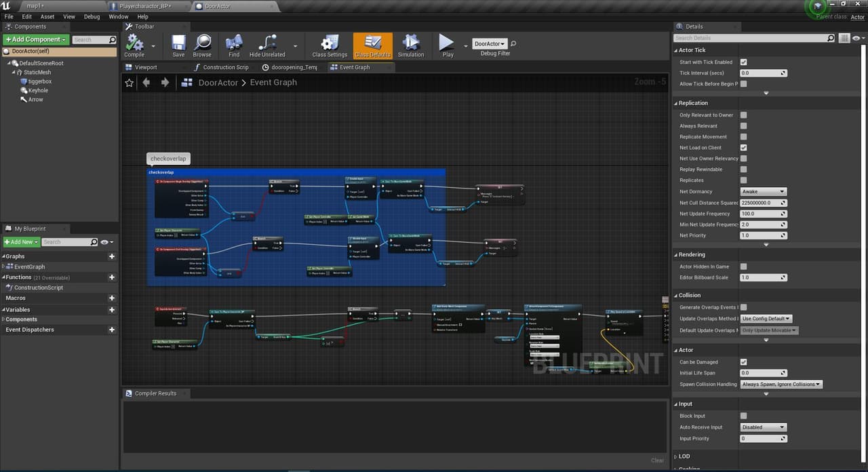868x472 pixels.
Task: Save the blueprint with Save icon
Action: (178, 45)
